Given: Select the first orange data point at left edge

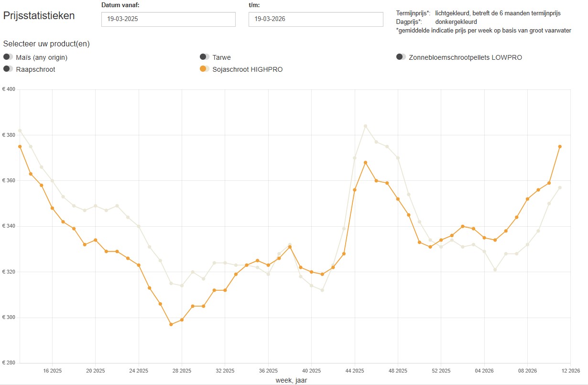Looking at the screenshot, I should tap(20, 147).
